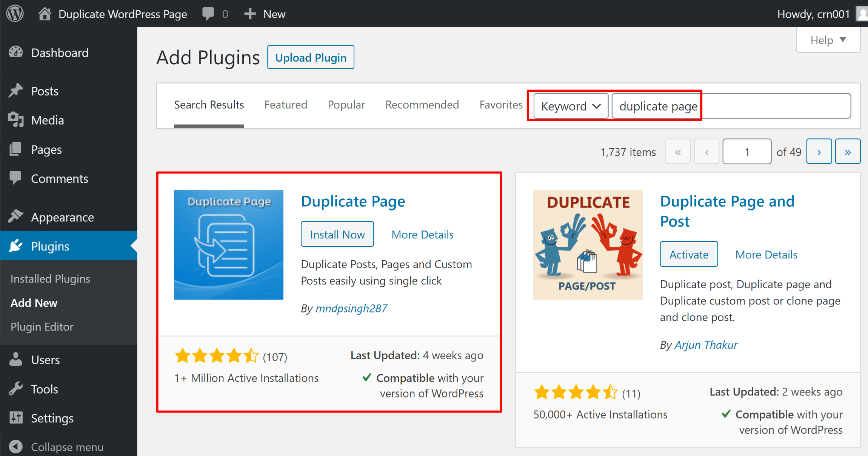868x456 pixels.
Task: Create content with the + New icon
Action: [x=249, y=14]
